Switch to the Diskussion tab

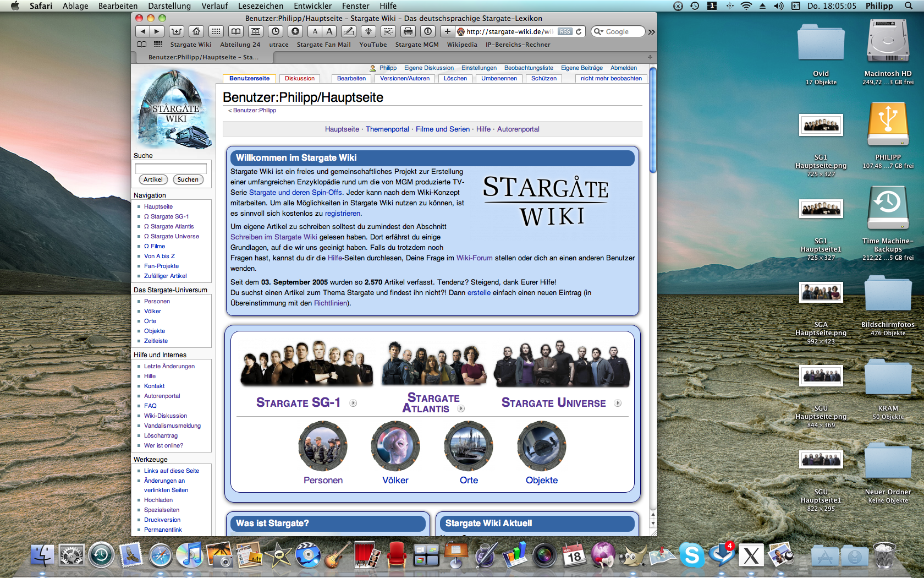[x=300, y=78]
